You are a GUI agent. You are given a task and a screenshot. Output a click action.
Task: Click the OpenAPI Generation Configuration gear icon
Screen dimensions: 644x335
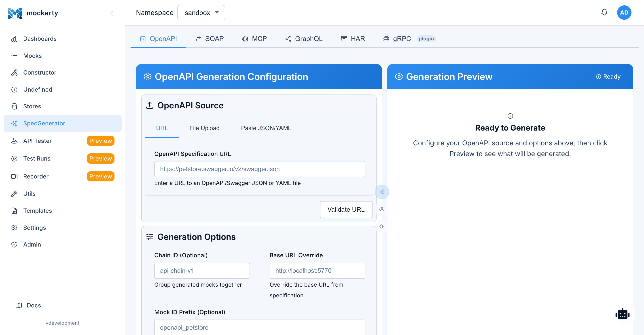(148, 77)
